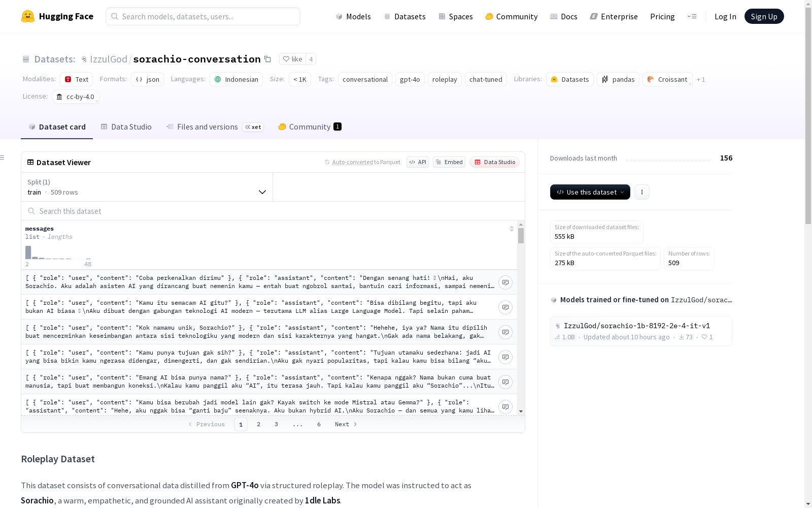Open the IzzulGod author link
The width and height of the screenshot is (812, 508).
(109, 59)
